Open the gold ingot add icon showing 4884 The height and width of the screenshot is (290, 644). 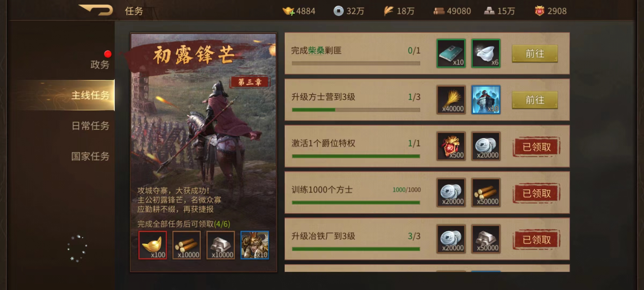[288, 11]
